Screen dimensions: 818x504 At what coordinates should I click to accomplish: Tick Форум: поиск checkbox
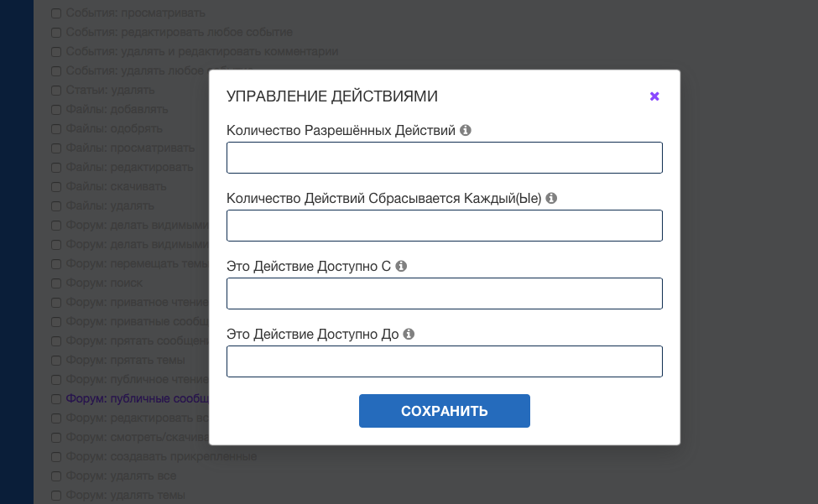(56, 283)
